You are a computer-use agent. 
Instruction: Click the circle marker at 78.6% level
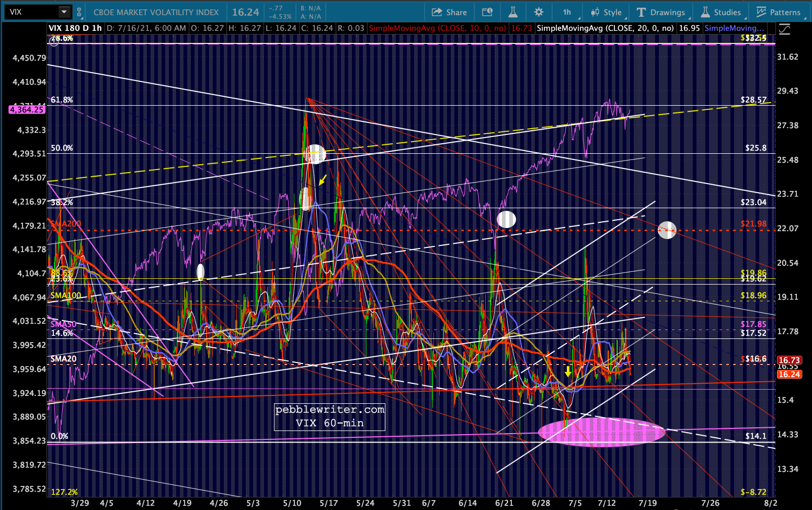[54, 40]
